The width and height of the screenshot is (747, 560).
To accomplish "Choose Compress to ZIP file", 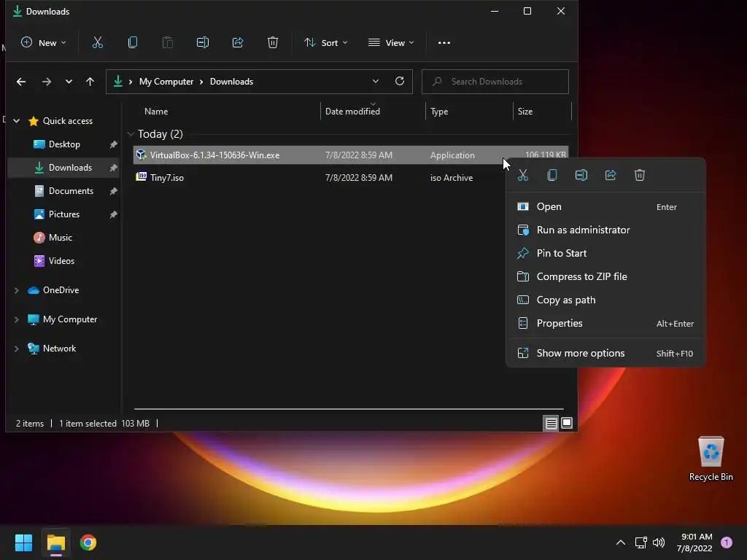I will point(605,276).
